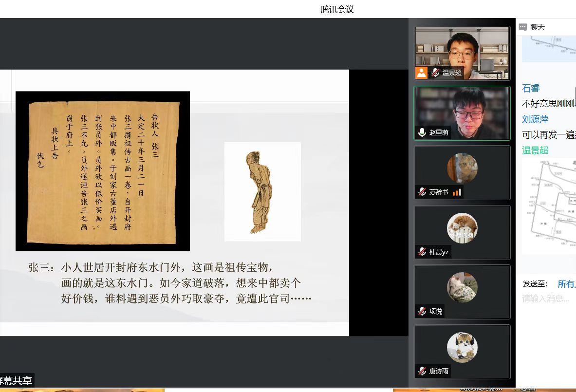Image resolution: width=576 pixels, height=392 pixels.
Task: Select 苏辞书's cat avatar
Action: 462,168
